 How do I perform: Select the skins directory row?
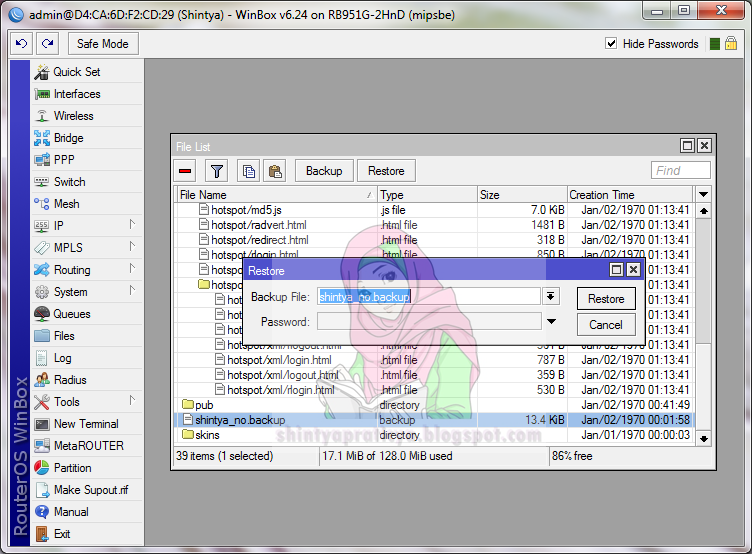(435, 435)
